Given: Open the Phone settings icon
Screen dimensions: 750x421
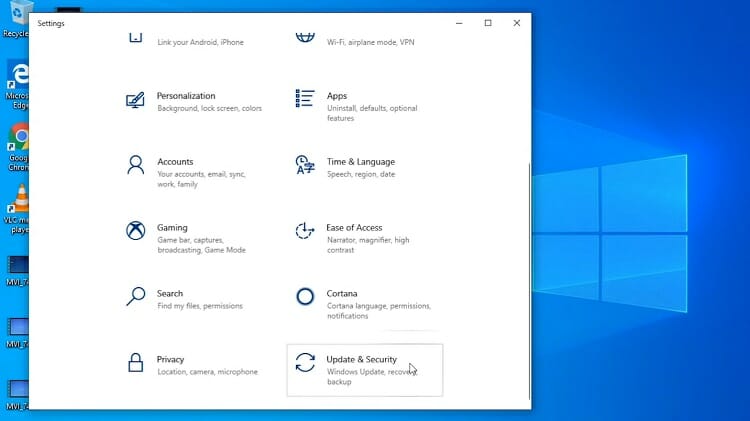Looking at the screenshot, I should [x=135, y=37].
